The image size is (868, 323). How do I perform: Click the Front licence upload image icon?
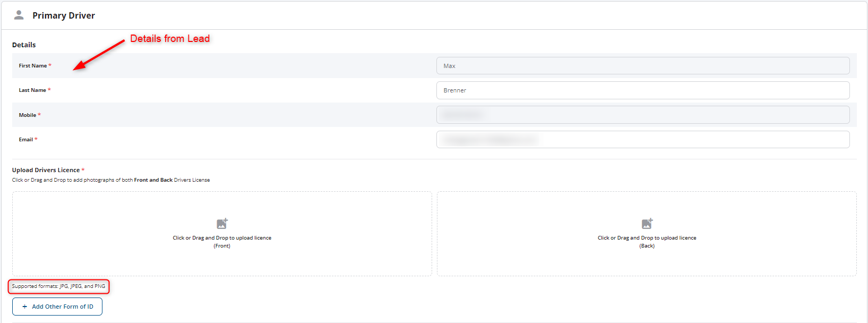222,224
